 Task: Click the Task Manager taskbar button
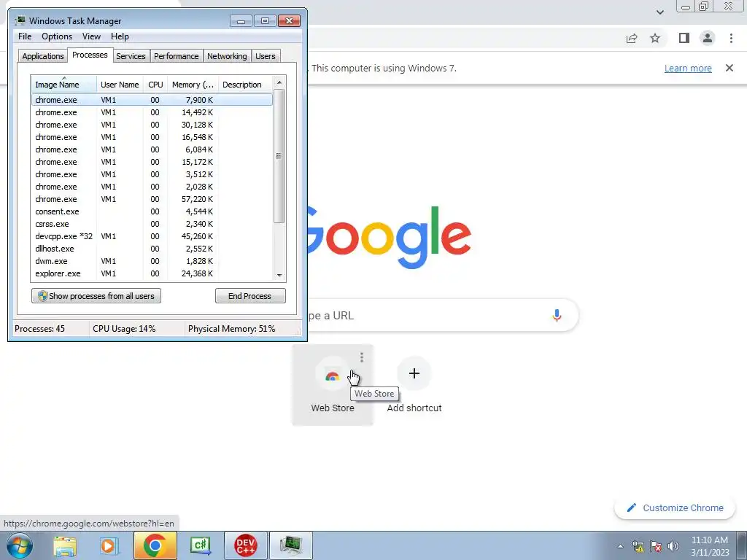coord(291,545)
